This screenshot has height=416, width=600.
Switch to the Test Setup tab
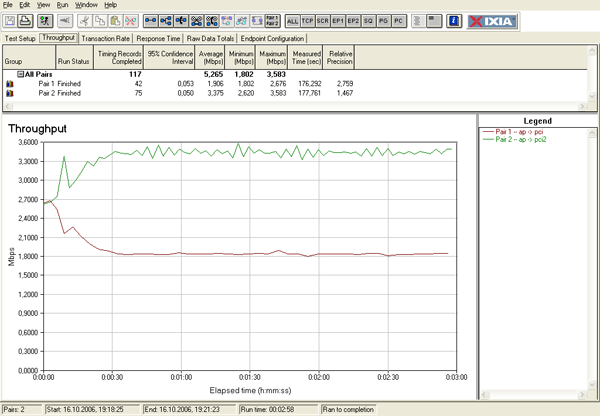point(20,38)
